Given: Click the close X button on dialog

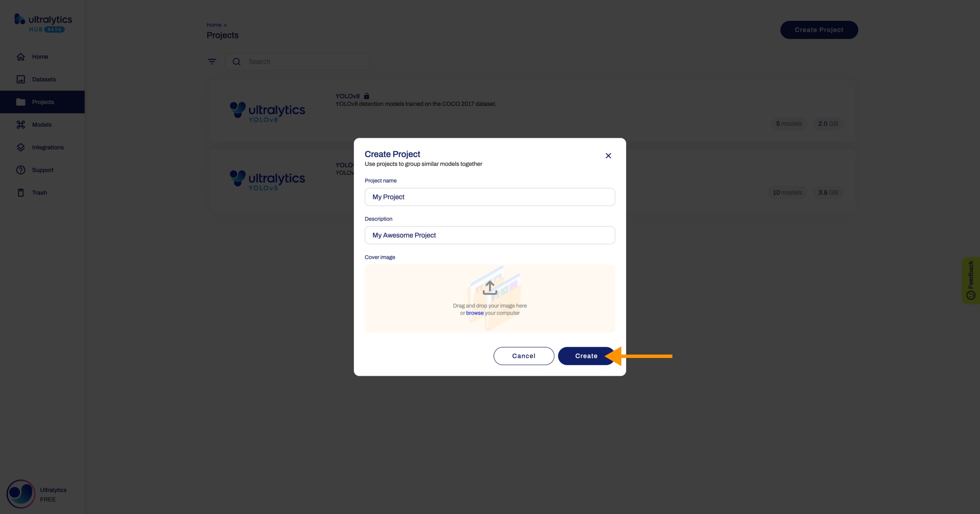Looking at the screenshot, I should coord(608,155).
